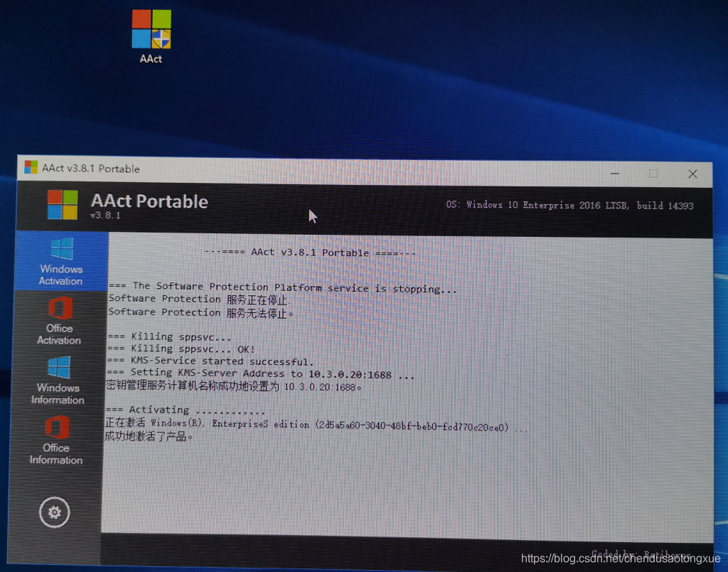The width and height of the screenshot is (728, 572).
Task: Click the OS Windows 10 Enterprise build text
Action: coord(569,205)
